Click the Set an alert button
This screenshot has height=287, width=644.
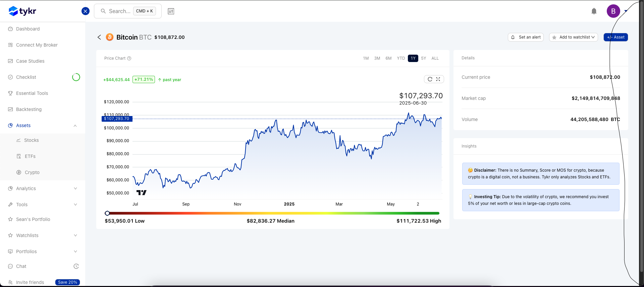(x=526, y=37)
